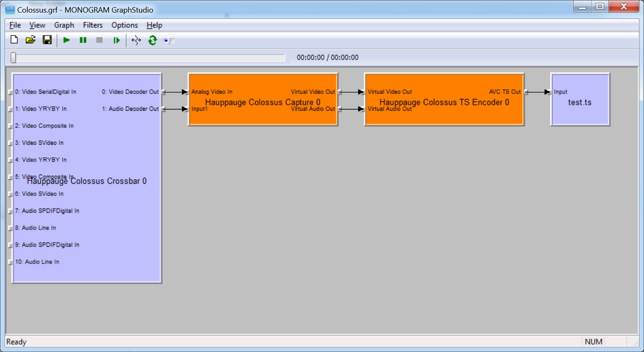Pause the graph with the Pause icon
This screenshot has height=352, width=644.
[x=83, y=40]
